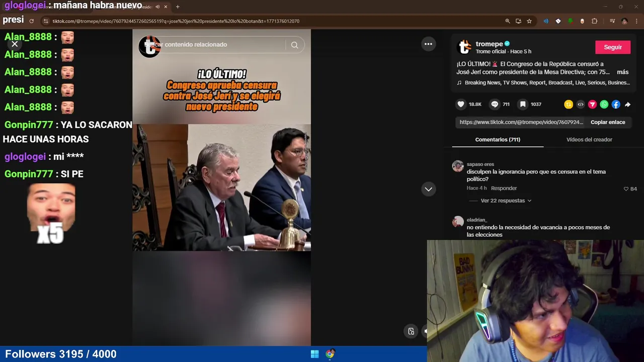Click the site info icon left of the URL

coord(46,21)
